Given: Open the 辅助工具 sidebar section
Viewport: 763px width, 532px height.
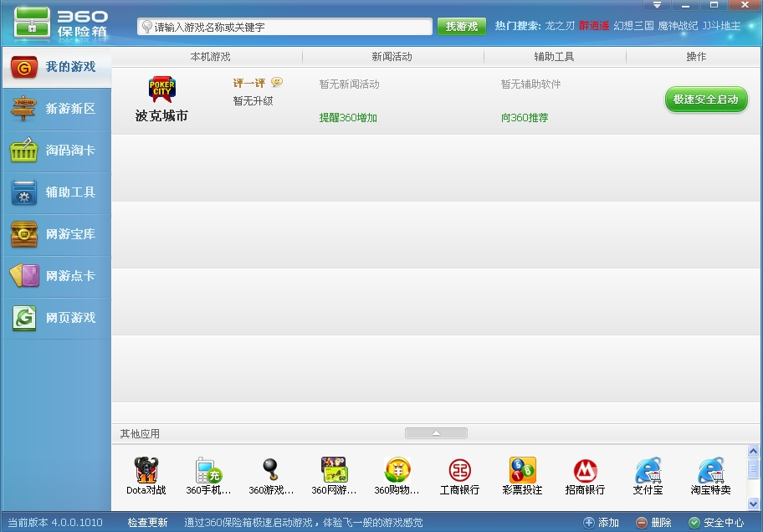Looking at the screenshot, I should (x=56, y=192).
